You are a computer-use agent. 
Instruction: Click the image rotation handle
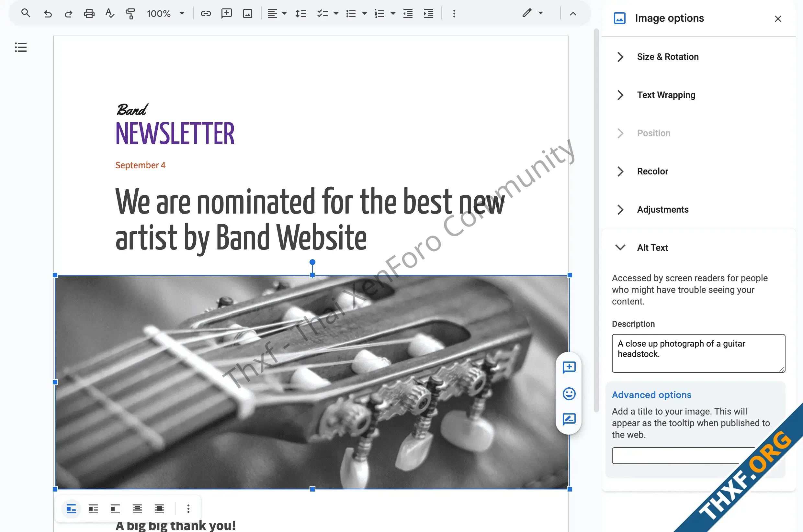[312, 262]
